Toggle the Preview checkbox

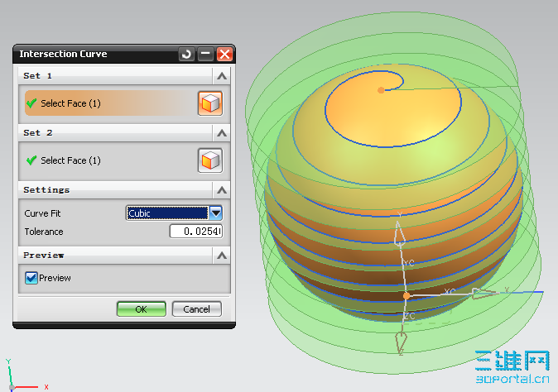pyautogui.click(x=31, y=278)
